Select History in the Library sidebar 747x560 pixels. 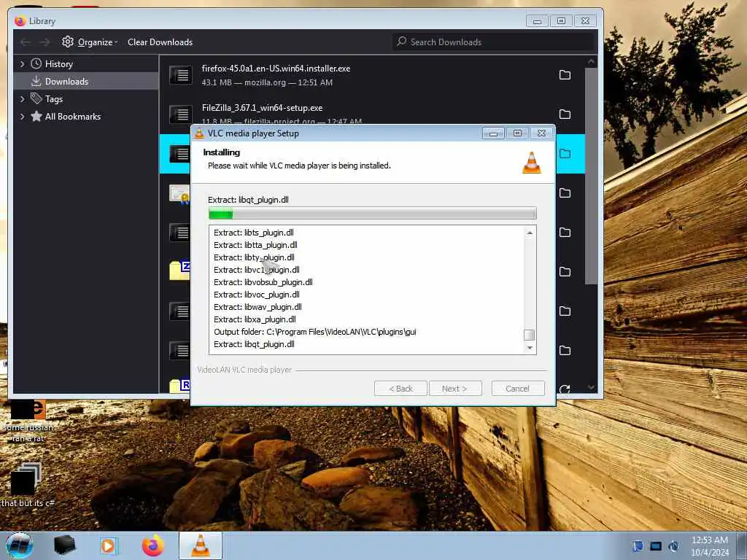[58, 64]
